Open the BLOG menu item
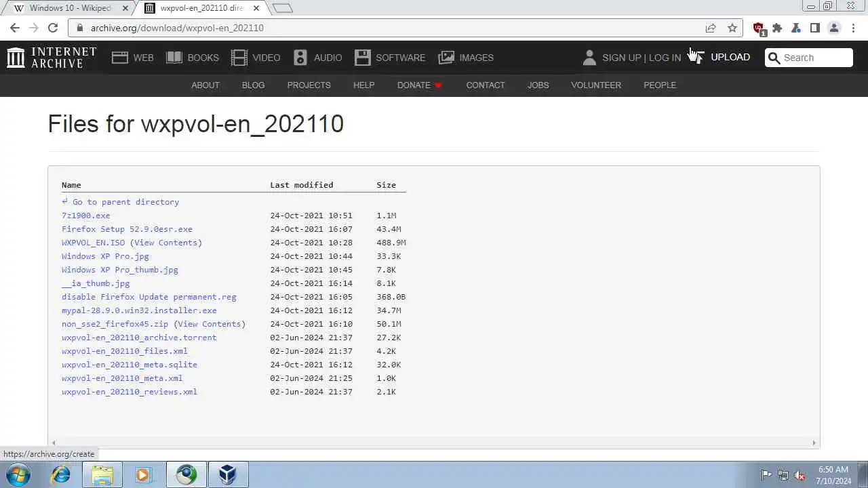 point(253,85)
